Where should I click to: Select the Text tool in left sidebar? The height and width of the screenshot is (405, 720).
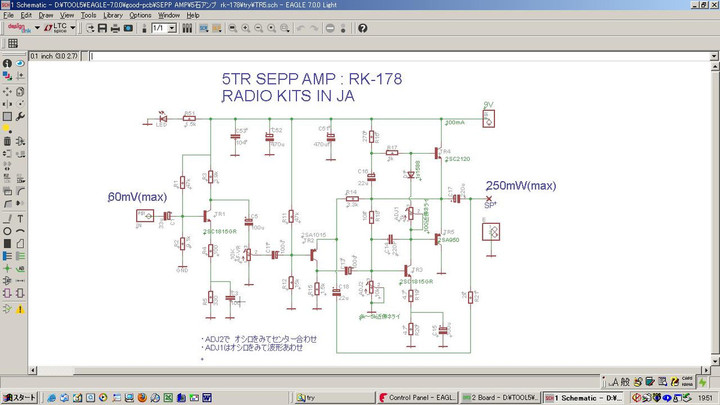[20, 218]
